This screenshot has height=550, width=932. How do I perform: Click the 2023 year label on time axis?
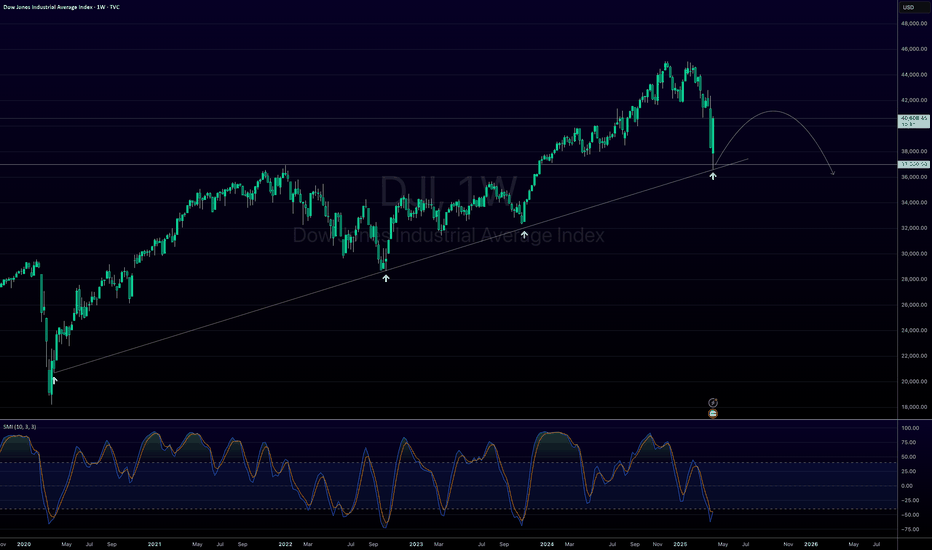coord(416,544)
